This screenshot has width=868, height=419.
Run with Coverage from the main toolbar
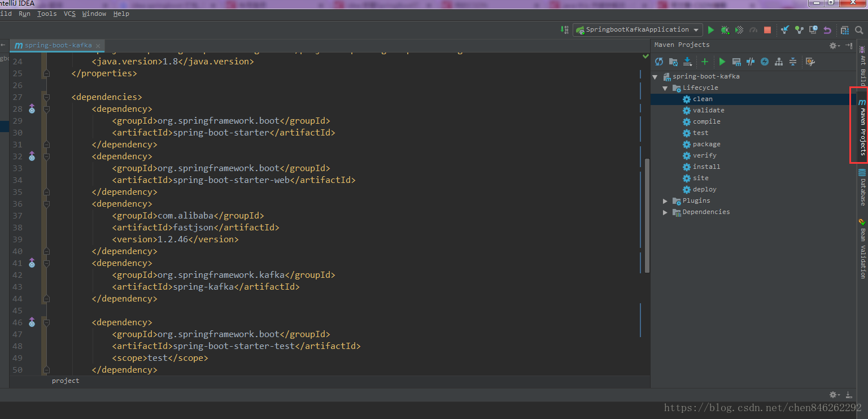[739, 30]
